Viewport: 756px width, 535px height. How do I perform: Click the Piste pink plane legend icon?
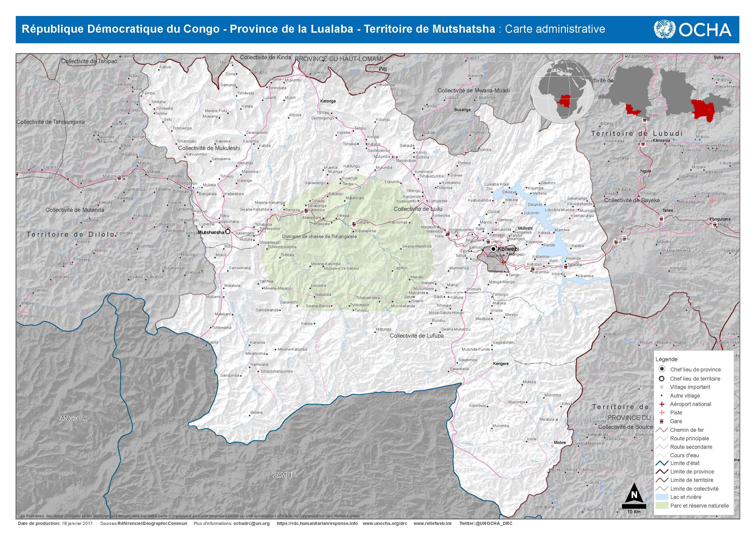tap(662, 412)
